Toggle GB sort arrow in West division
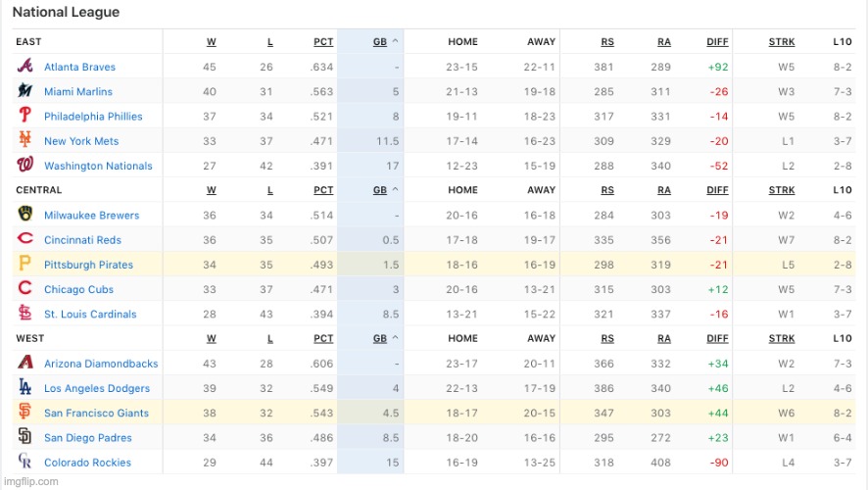 pyautogui.click(x=395, y=338)
